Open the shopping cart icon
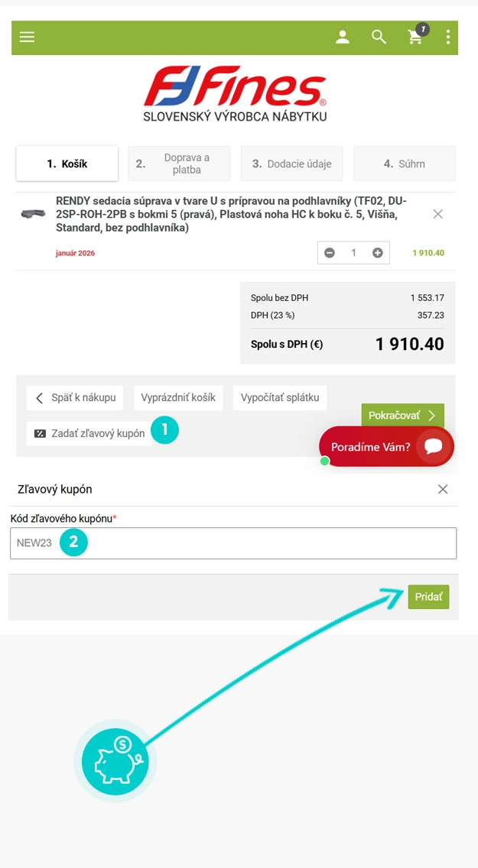 click(416, 37)
